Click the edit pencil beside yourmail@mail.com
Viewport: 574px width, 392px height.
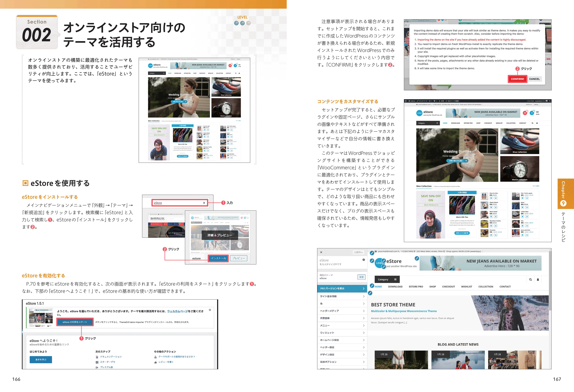coord(372,253)
